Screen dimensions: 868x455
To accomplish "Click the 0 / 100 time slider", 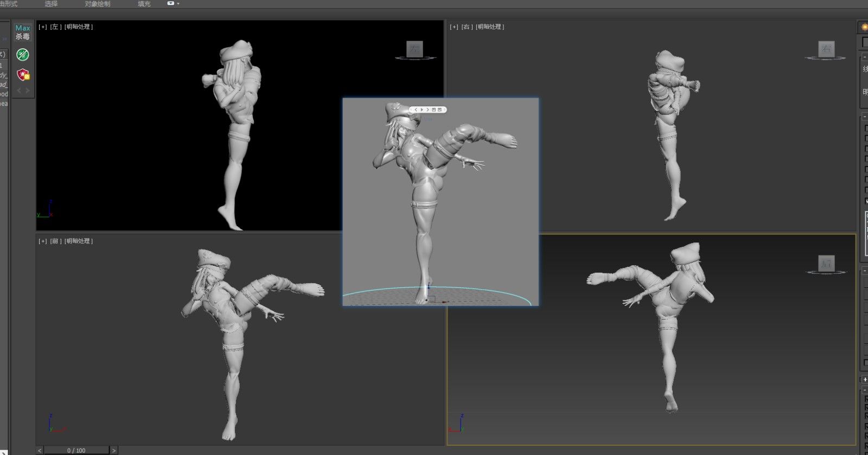I will pyautogui.click(x=76, y=451).
